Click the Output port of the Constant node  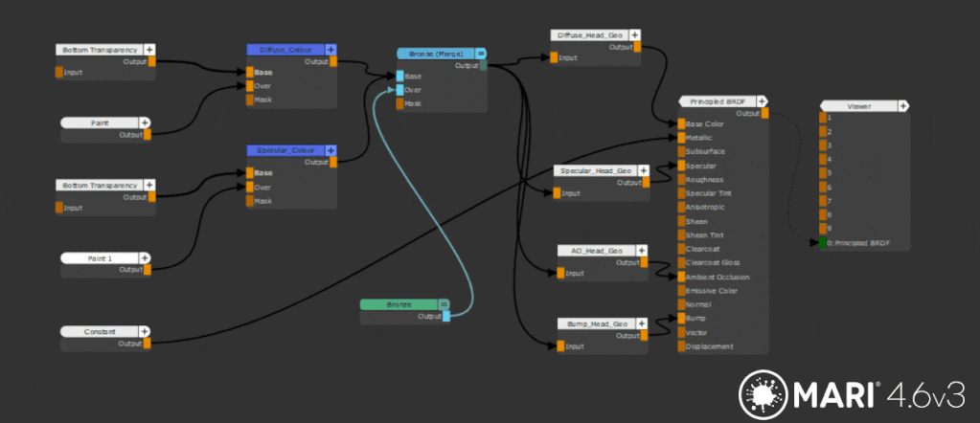(x=148, y=343)
